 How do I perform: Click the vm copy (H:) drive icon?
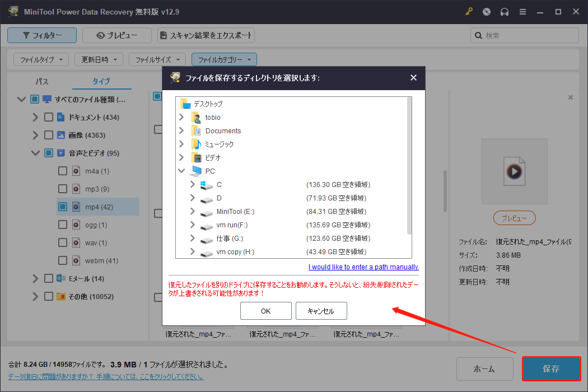(206, 253)
